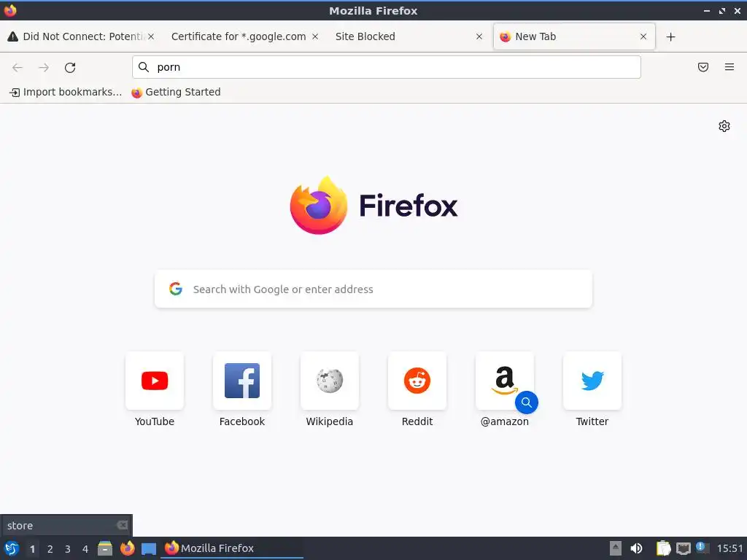Image resolution: width=747 pixels, height=560 pixels.
Task: Switch to workspace 3 in taskbar
Action: [68, 549]
